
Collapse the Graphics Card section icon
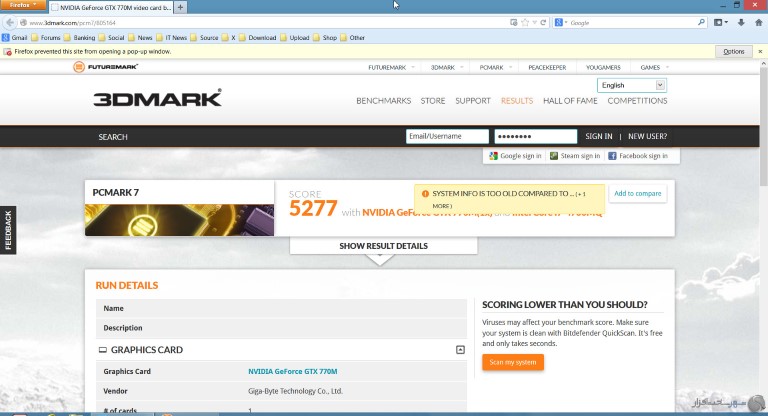point(460,350)
